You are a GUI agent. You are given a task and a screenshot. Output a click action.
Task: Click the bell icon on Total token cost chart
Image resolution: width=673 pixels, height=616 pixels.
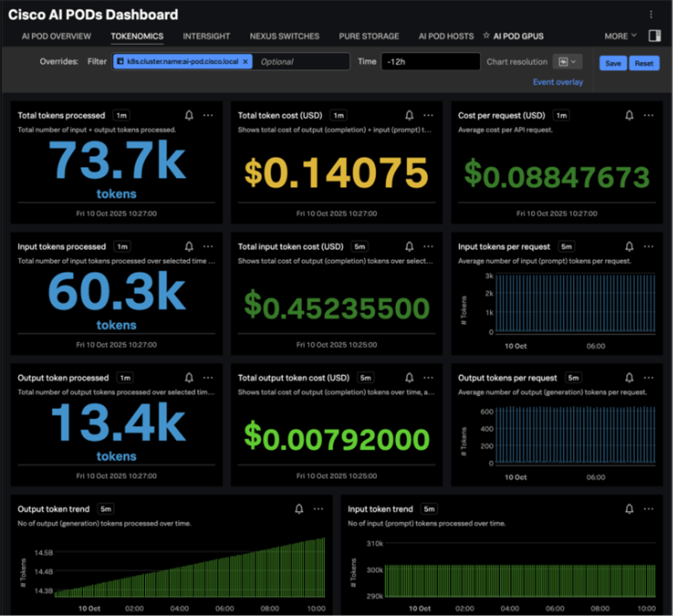(x=409, y=115)
